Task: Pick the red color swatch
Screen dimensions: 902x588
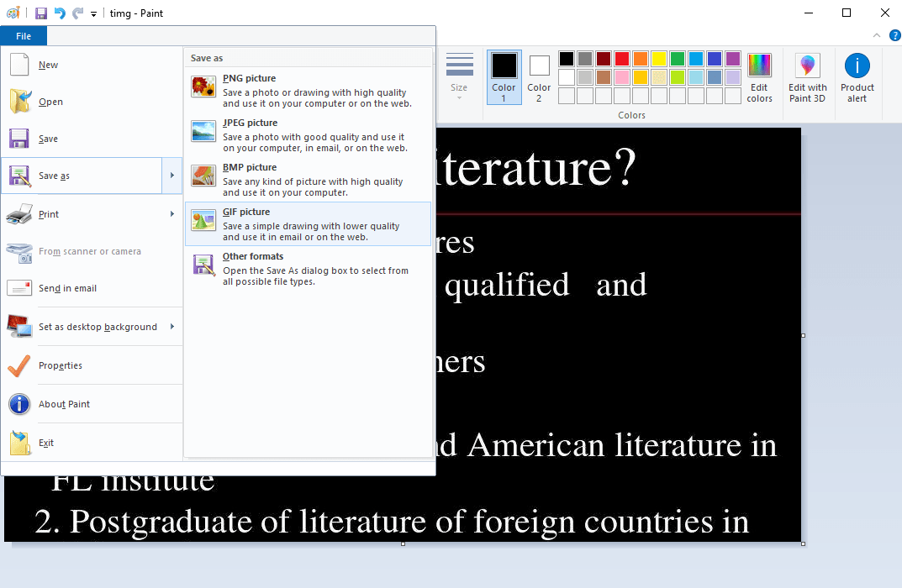Action: click(x=622, y=59)
